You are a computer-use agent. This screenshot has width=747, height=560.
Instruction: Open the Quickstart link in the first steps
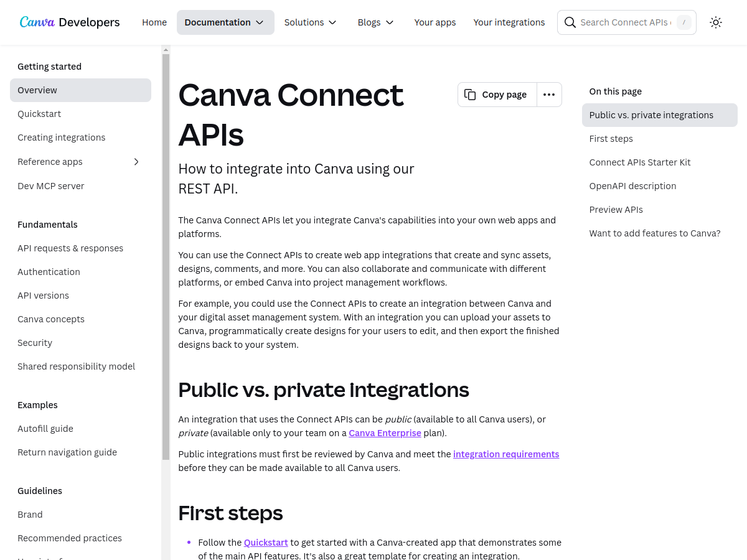[266, 543]
